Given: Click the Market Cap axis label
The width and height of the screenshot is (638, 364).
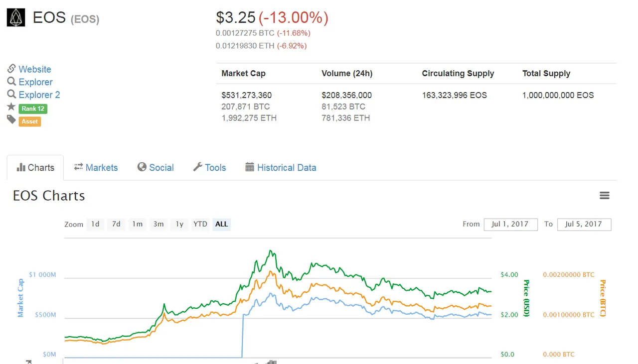Looking at the screenshot, I should [x=20, y=298].
